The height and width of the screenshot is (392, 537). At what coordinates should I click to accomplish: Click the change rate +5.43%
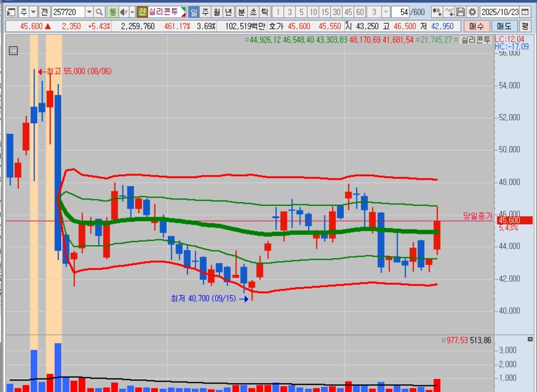tap(99, 26)
